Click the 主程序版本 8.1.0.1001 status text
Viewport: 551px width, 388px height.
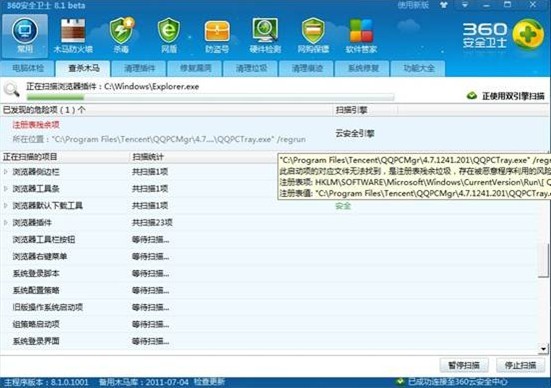click(x=46, y=382)
